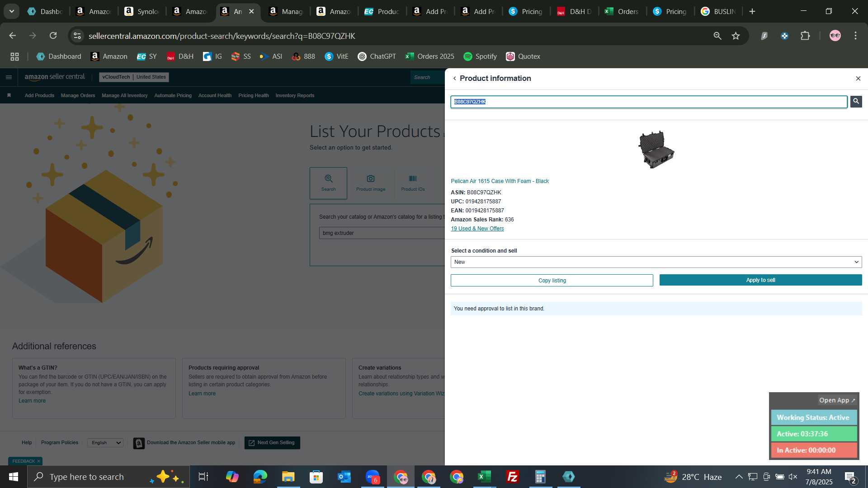Open Learn more under What's a GTIN
Screen dimensions: 868x488
tap(32, 401)
